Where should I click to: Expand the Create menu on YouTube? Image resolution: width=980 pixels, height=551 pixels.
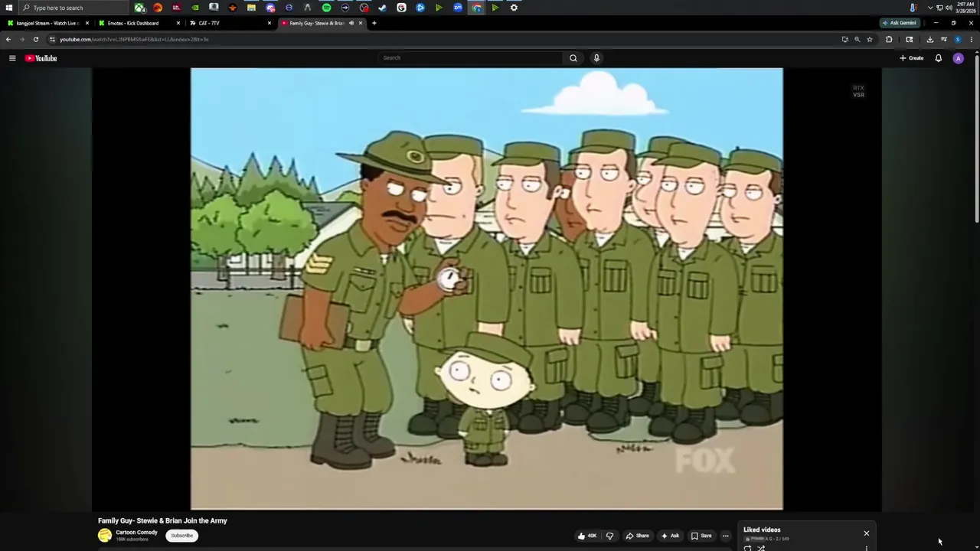pos(911,58)
